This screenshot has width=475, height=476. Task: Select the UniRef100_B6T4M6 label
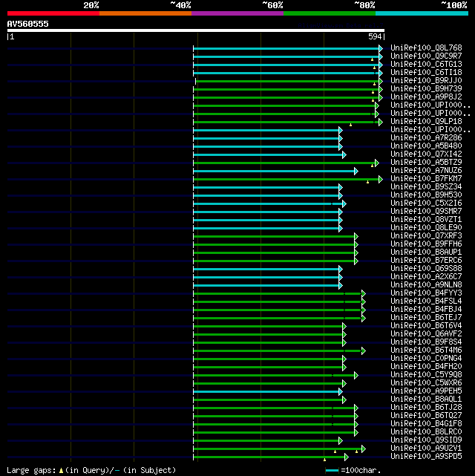tap(426, 351)
